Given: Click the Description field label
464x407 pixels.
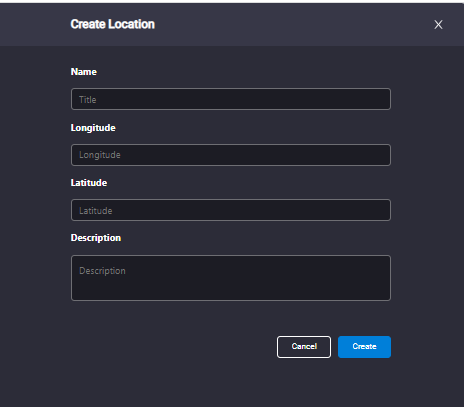Looking at the screenshot, I should (96, 238).
